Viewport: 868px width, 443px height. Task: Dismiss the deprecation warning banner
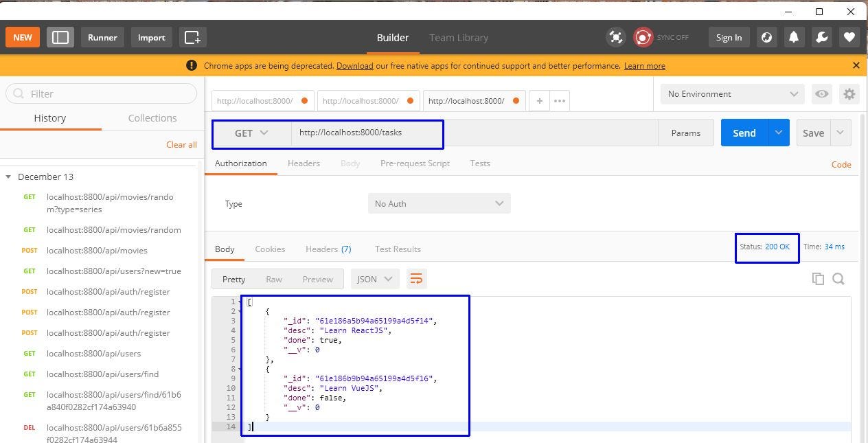[856, 65]
